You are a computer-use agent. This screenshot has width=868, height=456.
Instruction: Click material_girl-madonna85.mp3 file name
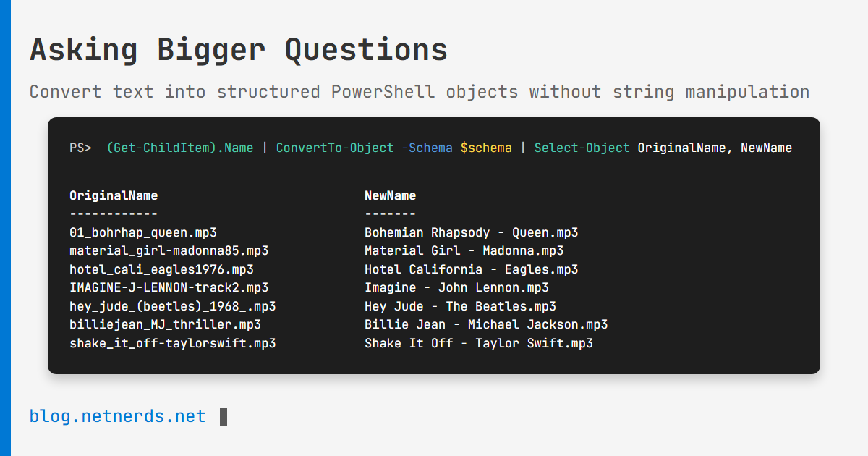pyautogui.click(x=169, y=250)
